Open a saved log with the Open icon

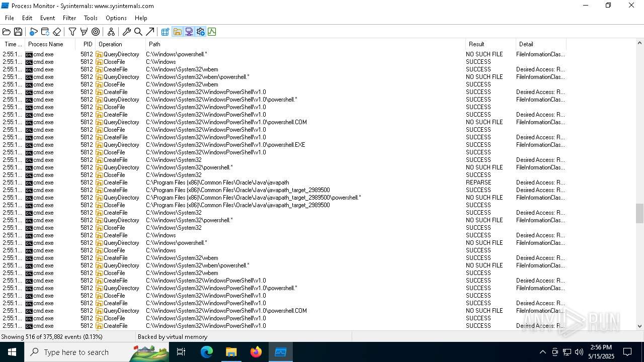(x=7, y=32)
